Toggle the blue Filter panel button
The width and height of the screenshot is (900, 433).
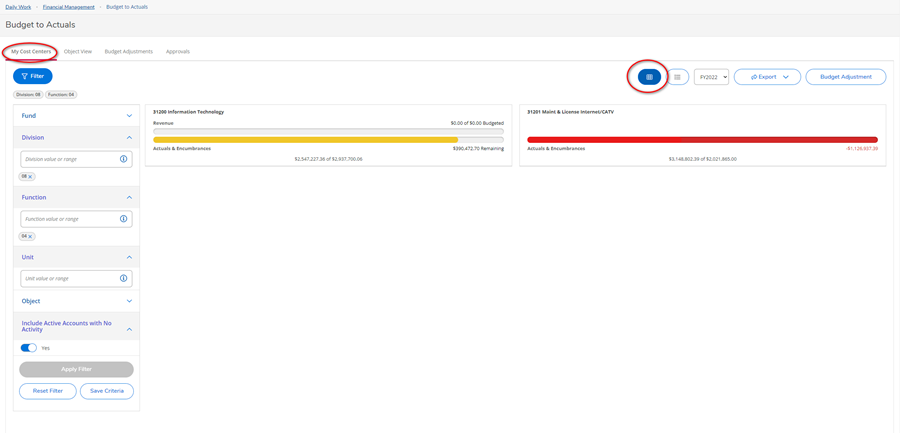(x=33, y=76)
